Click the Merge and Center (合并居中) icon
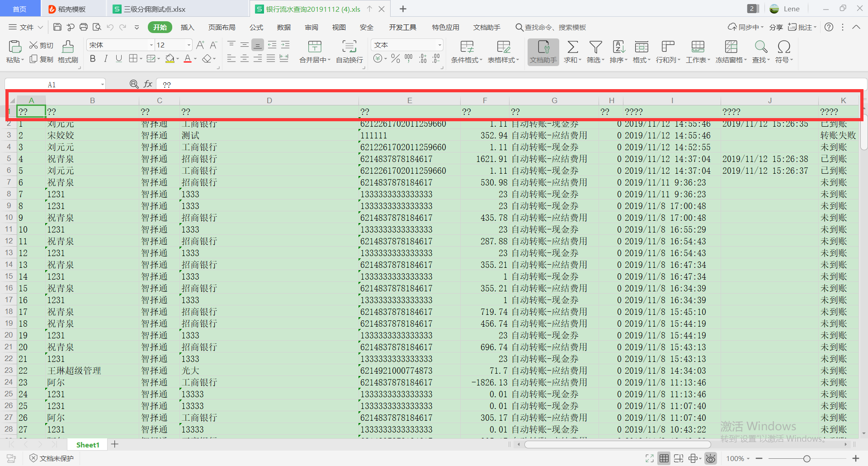This screenshot has width=868, height=466. [315, 47]
